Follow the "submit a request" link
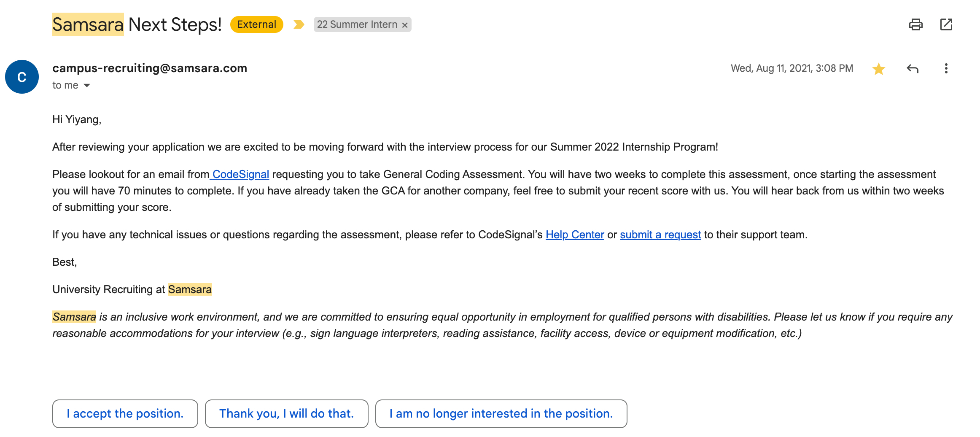Viewport: 980px width, 437px height. point(660,235)
